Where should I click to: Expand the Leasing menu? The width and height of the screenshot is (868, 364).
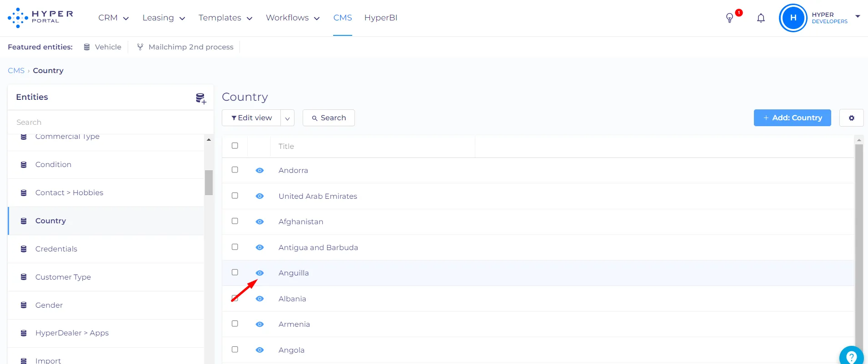coord(164,18)
